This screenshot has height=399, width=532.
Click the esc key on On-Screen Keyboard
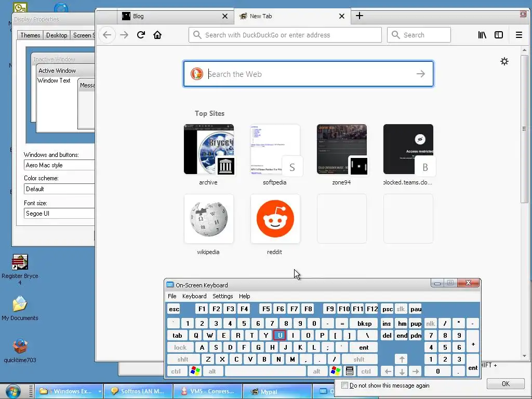coord(174,309)
